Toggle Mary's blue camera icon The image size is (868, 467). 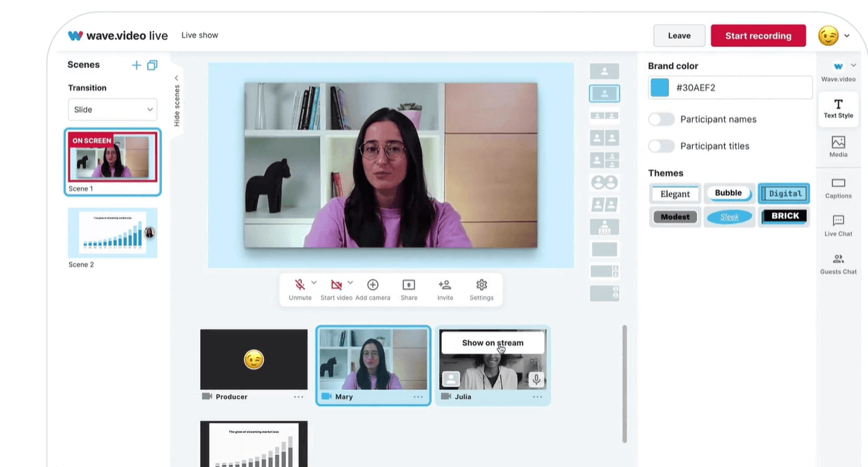[327, 396]
